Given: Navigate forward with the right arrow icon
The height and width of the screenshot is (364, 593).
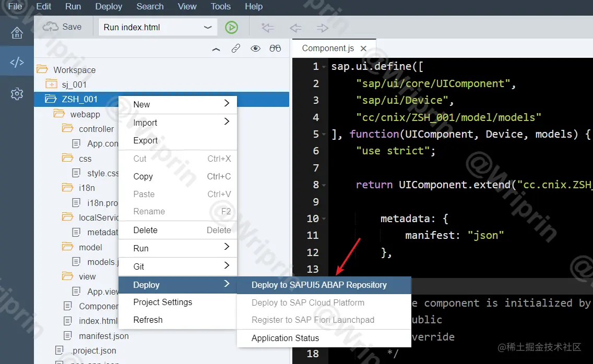Looking at the screenshot, I should (x=322, y=27).
